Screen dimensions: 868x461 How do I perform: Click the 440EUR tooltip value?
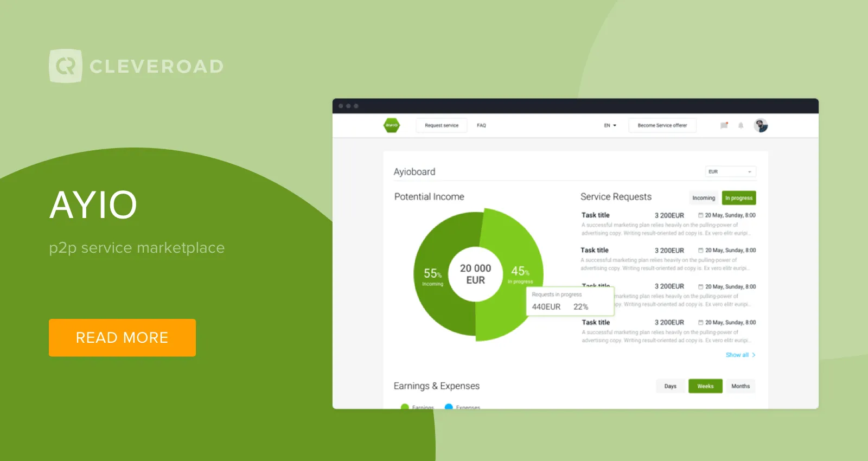(x=546, y=306)
